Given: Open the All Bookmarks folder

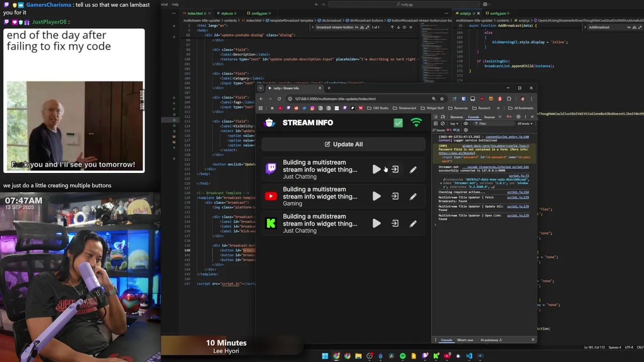Looking at the screenshot, I should [x=521, y=108].
